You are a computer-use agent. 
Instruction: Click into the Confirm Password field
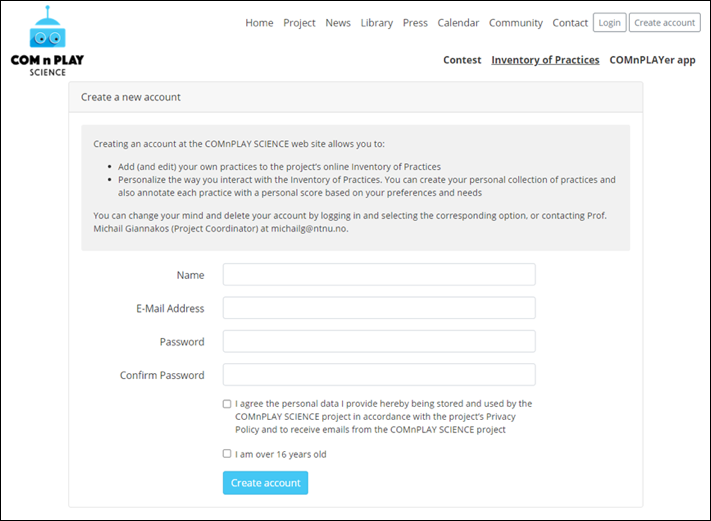point(379,375)
